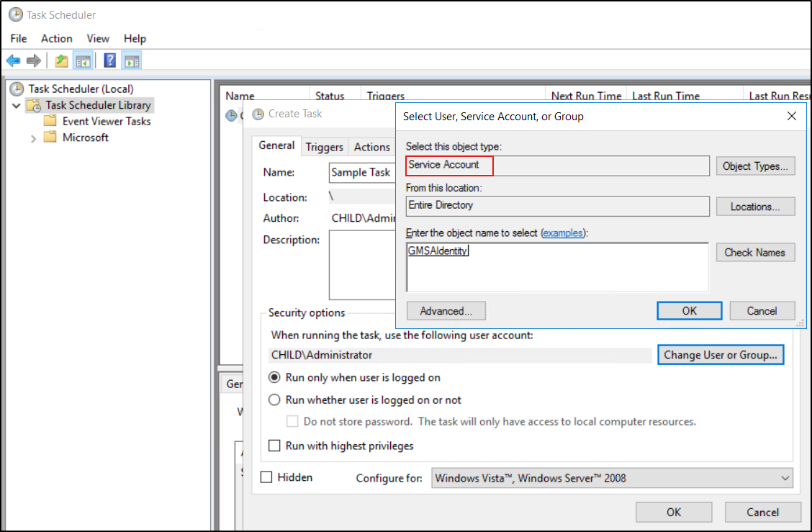Click the Task Scheduler (Local) clock icon

[x=16, y=89]
